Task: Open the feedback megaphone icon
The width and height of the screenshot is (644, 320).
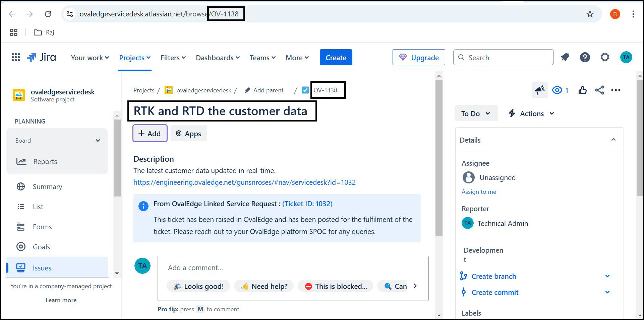Action: (x=540, y=90)
